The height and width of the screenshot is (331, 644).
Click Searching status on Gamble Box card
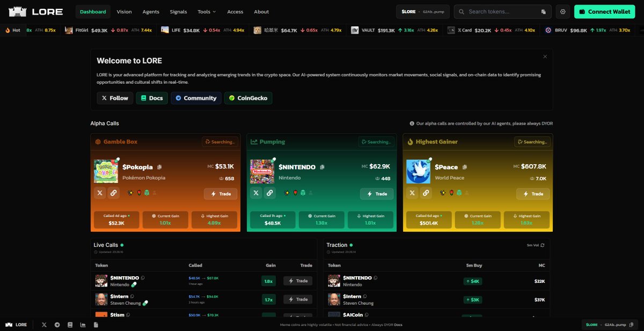click(220, 142)
